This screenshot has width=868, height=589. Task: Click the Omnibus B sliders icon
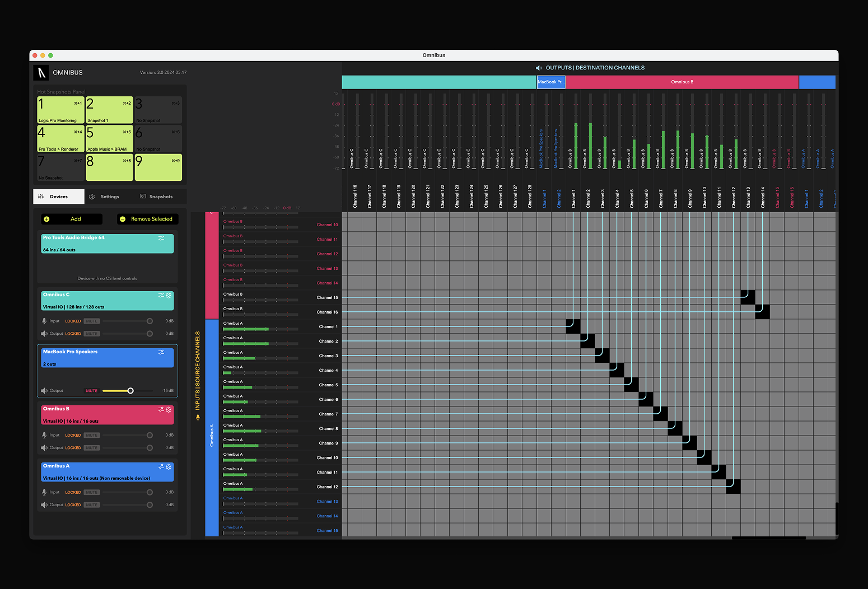[161, 409]
